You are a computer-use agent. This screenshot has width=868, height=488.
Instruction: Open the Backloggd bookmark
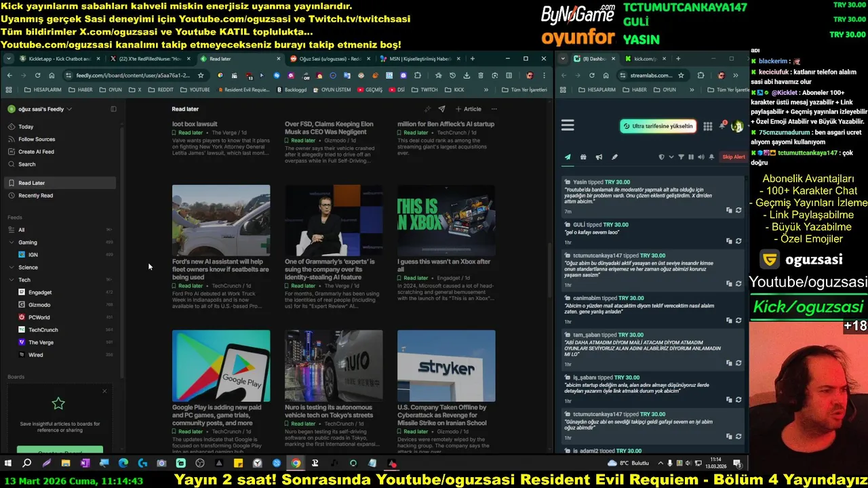292,89
